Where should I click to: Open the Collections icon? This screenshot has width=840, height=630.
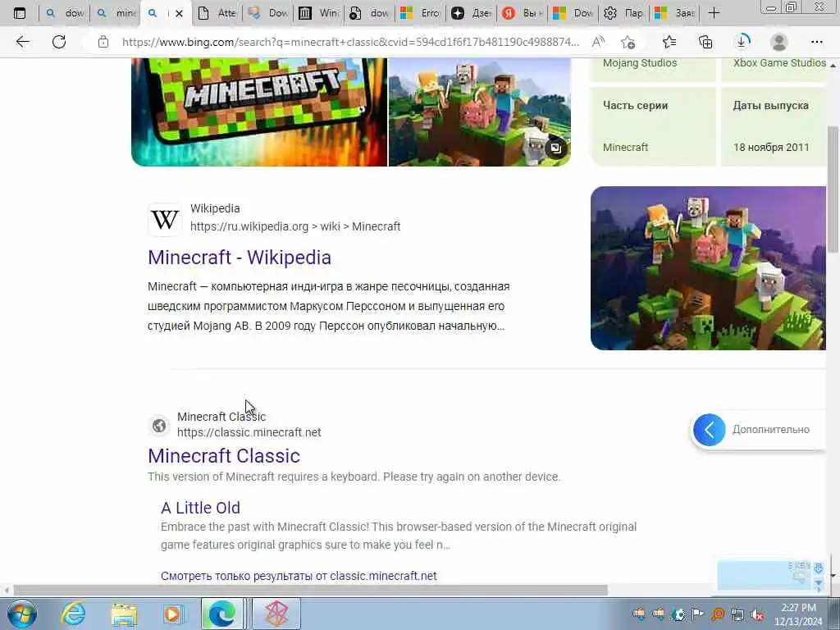pos(705,42)
